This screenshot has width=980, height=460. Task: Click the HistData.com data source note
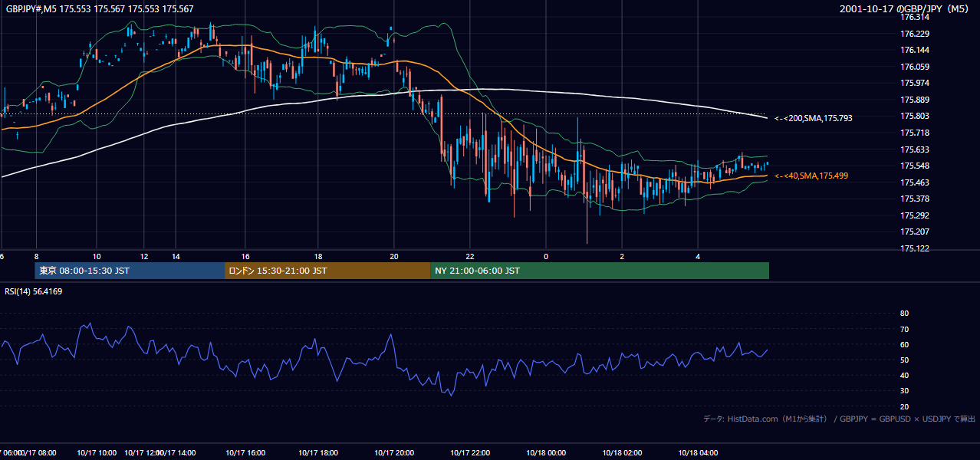point(839,419)
